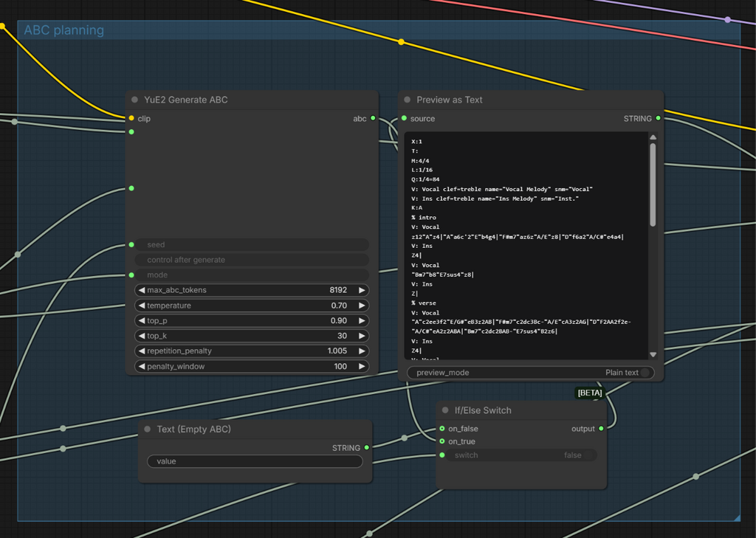Viewport: 756px width, 538px height.
Task: Collapse the YuE2 Generate ABC node
Action: [x=134, y=100]
